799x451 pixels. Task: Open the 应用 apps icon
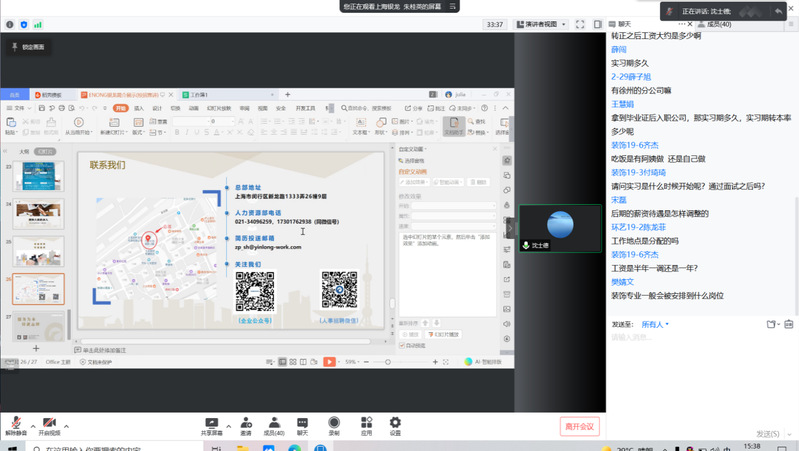click(366, 423)
